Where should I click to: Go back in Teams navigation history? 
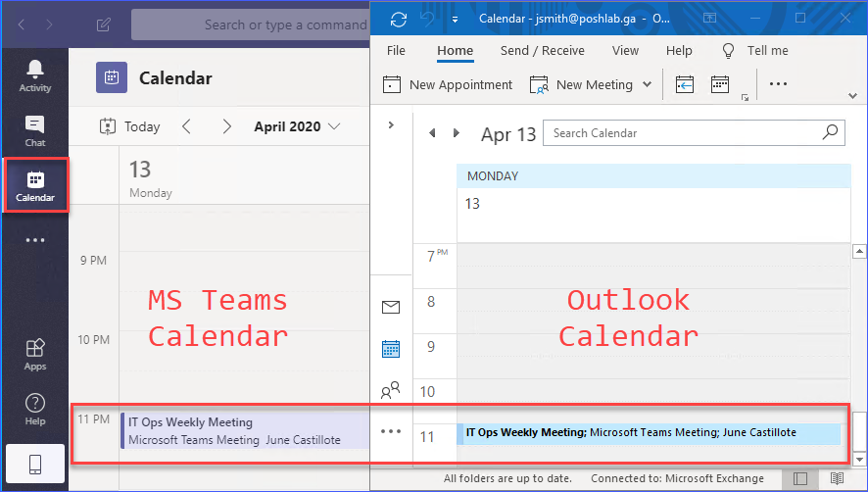tap(22, 25)
